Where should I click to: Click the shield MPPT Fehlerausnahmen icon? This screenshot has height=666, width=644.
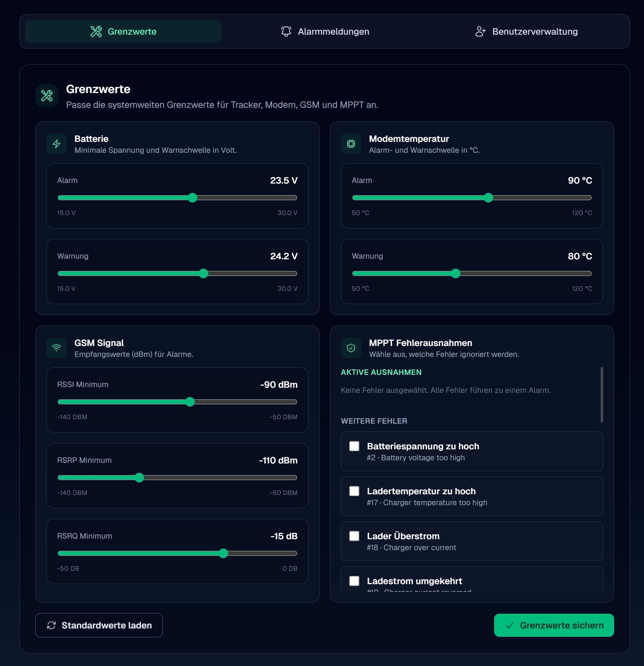351,348
